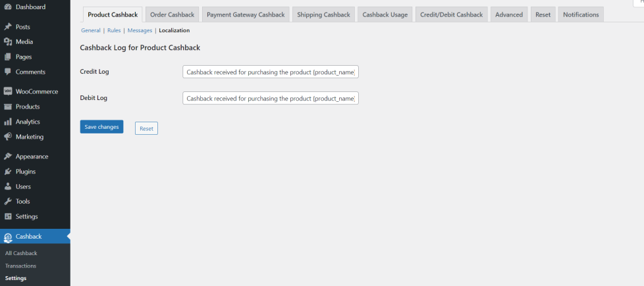Open Transactions under the Cashback menu
The height and width of the screenshot is (286, 644).
[20, 266]
